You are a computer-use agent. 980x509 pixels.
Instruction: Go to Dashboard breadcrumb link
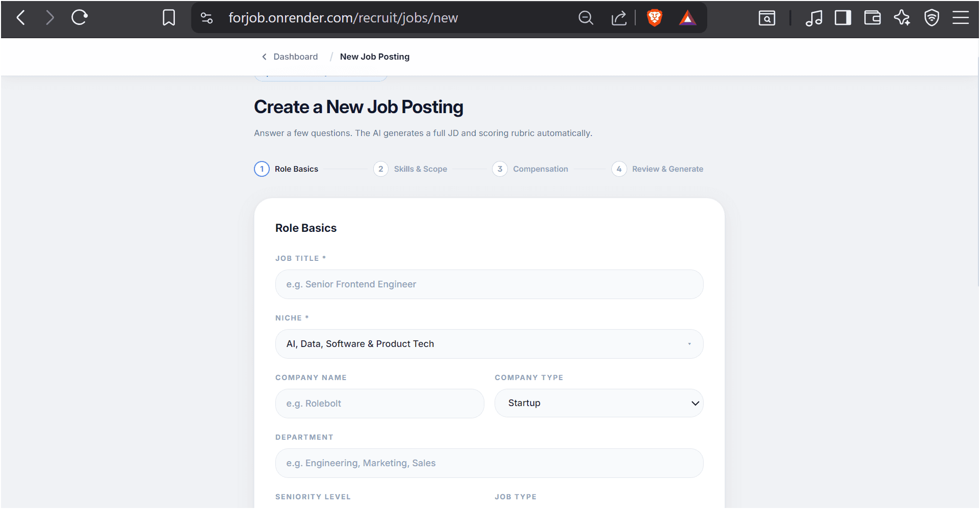click(x=296, y=57)
